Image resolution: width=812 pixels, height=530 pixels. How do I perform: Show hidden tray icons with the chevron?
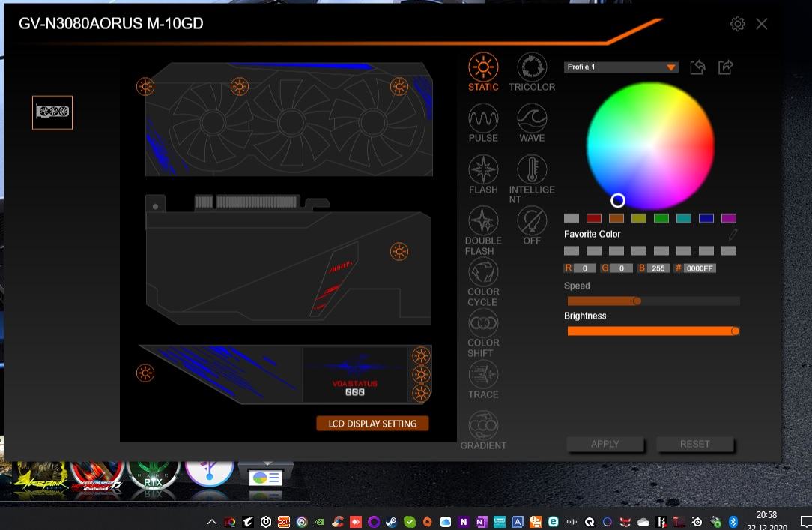point(212,522)
